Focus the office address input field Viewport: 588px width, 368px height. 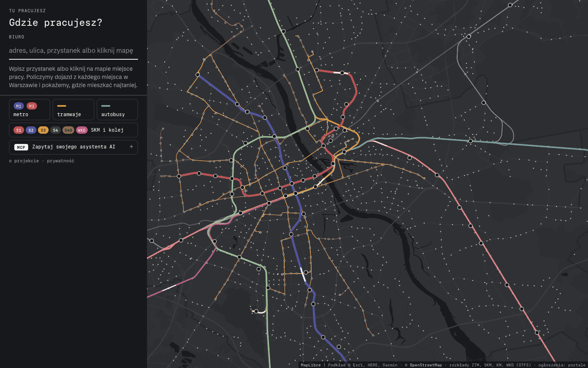click(73, 51)
